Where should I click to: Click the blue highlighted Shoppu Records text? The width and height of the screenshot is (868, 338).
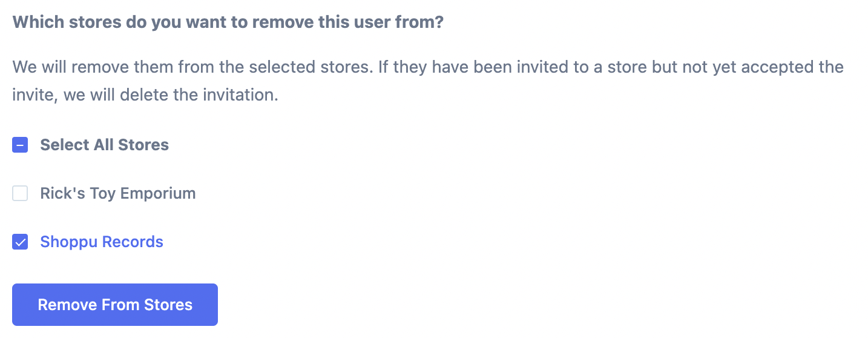(102, 242)
